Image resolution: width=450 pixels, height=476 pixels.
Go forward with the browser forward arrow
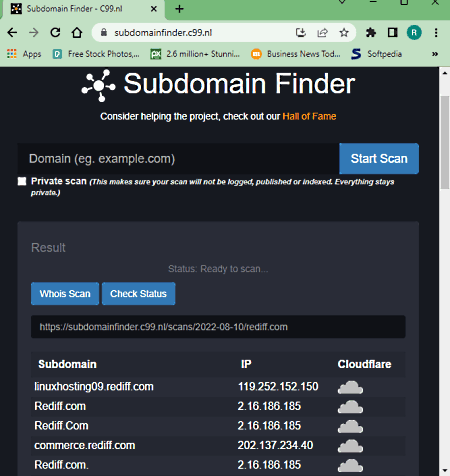(34, 33)
